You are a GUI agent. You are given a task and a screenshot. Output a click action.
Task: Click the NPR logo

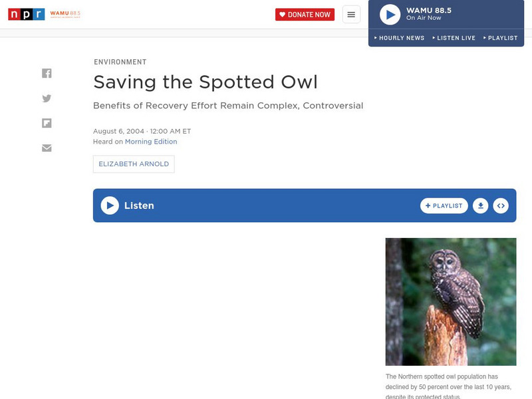point(27,14)
